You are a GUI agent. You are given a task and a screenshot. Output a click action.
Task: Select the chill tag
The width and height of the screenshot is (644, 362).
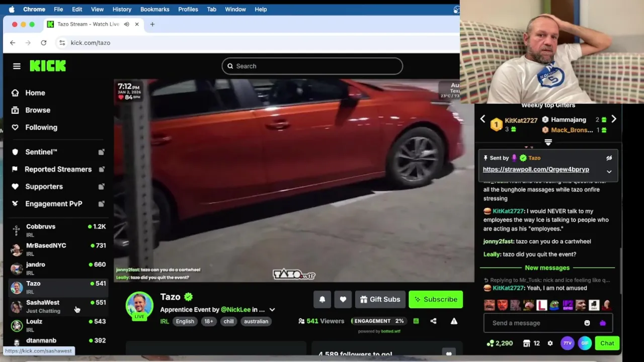point(229,321)
